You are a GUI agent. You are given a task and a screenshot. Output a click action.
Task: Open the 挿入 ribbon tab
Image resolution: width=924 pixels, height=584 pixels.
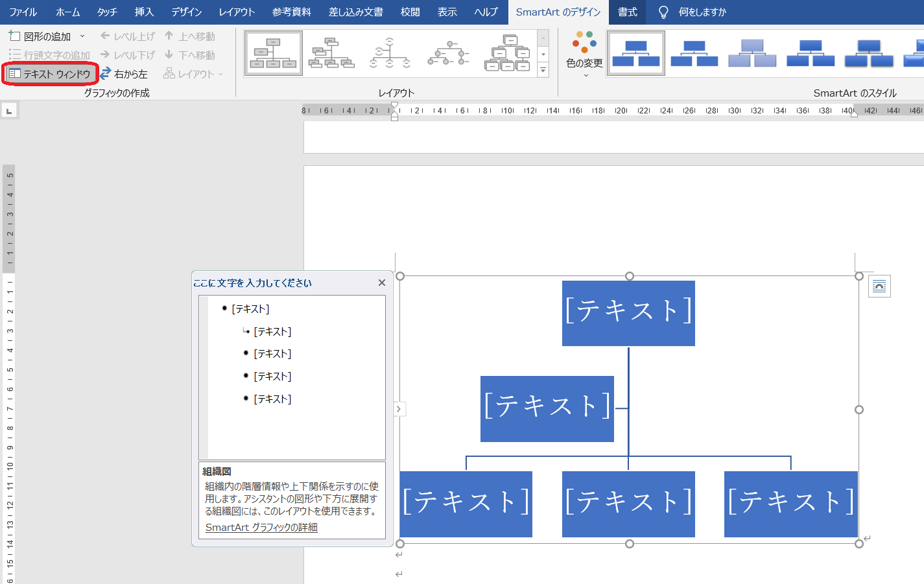(144, 12)
